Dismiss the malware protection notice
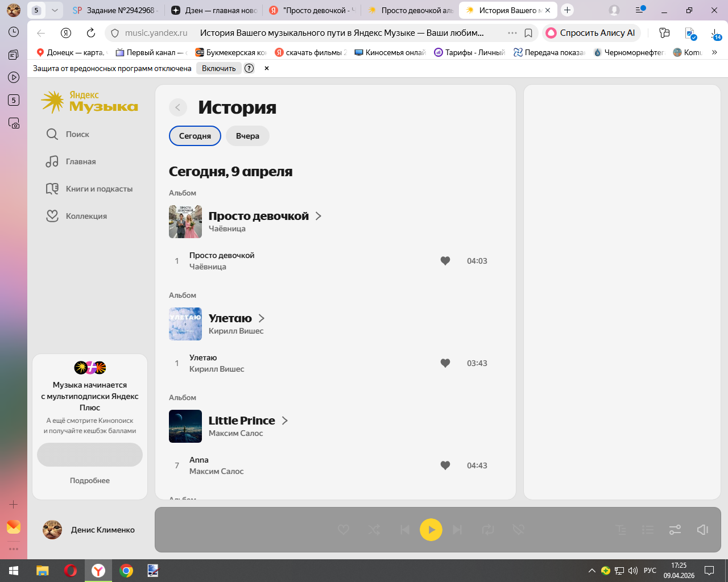The height and width of the screenshot is (582, 728). point(267,68)
